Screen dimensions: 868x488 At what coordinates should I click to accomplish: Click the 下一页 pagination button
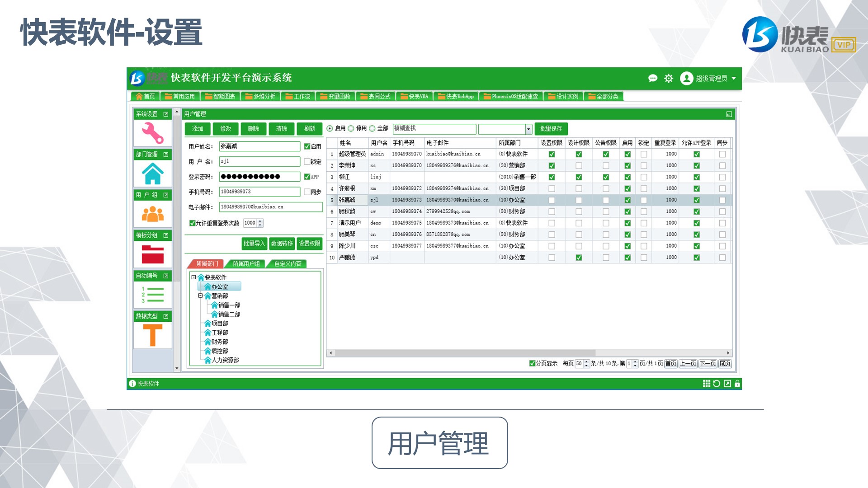(x=708, y=364)
